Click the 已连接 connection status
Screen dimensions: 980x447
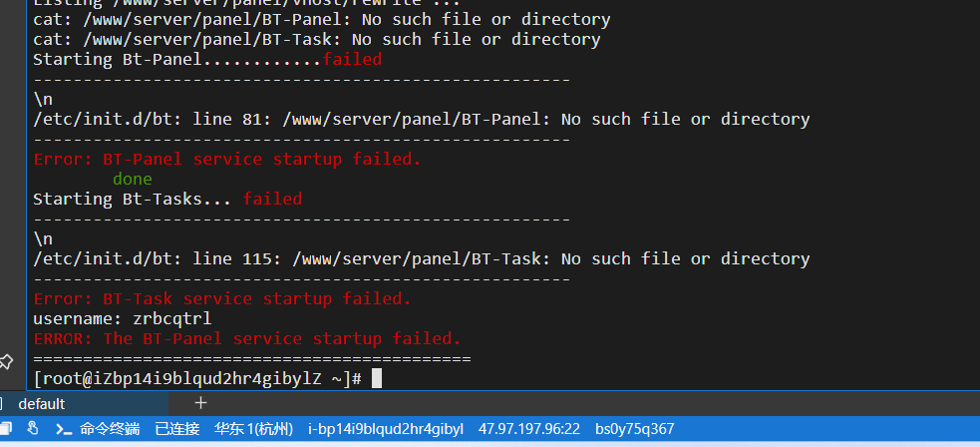pos(176,429)
